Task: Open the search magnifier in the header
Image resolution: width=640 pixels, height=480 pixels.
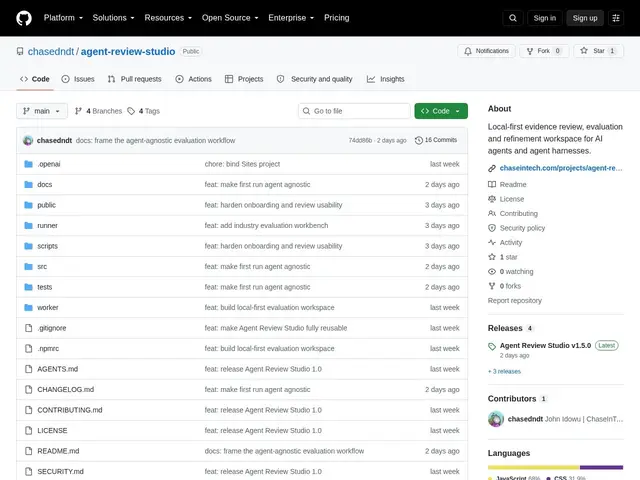Action: pos(513,18)
